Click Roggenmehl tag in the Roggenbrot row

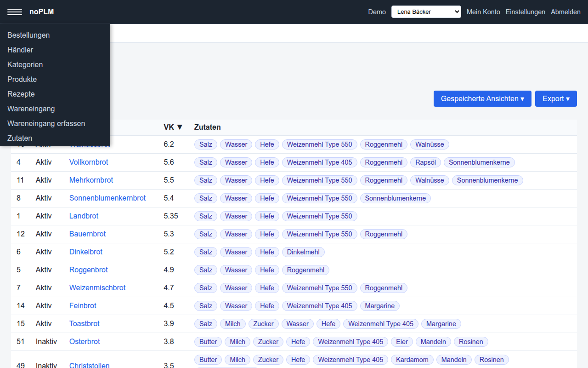[x=306, y=270]
